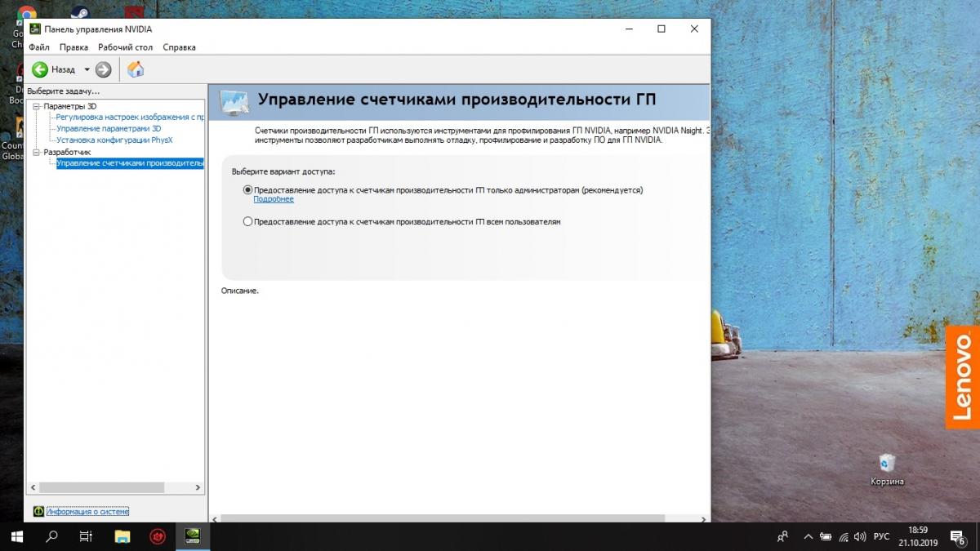980x551 pixels.
Task: Select access for administrators only radio button
Action: [x=248, y=189]
